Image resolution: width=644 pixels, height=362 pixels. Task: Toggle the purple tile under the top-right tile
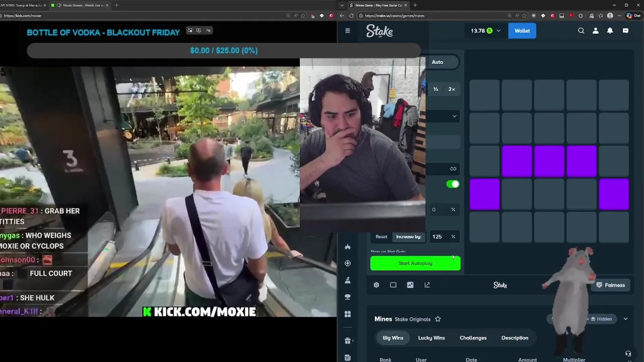[614, 194]
